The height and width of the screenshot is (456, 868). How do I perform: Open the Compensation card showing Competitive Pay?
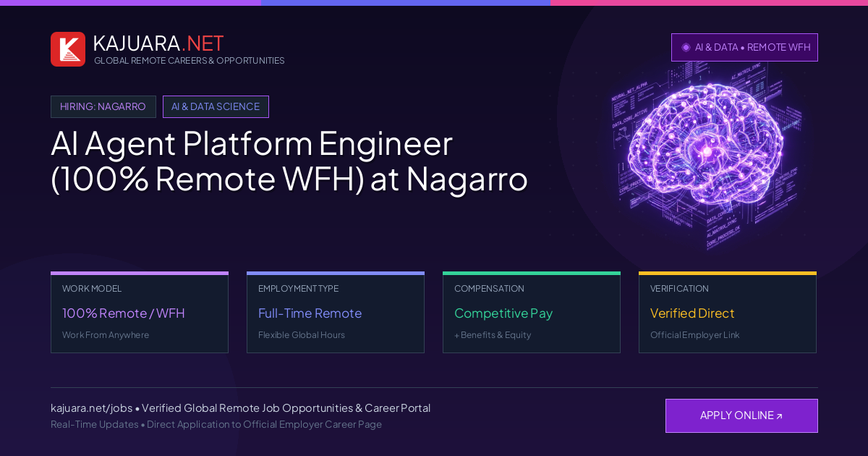532,312
